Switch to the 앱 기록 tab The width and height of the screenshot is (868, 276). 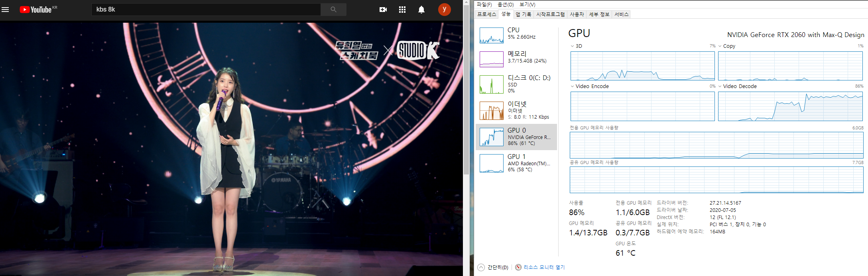(523, 14)
